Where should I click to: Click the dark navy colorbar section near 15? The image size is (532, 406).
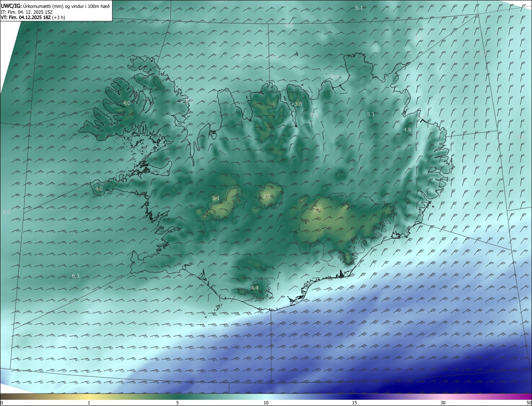click(355, 396)
